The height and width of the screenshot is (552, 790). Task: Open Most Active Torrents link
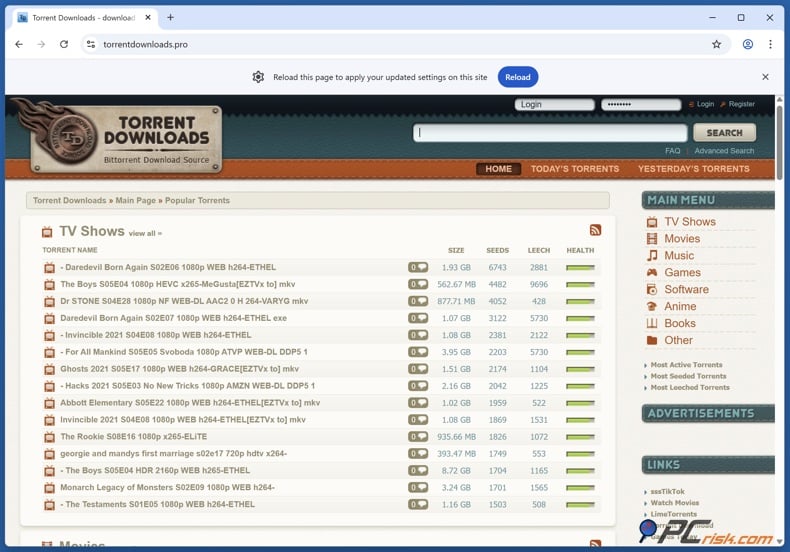click(x=686, y=365)
